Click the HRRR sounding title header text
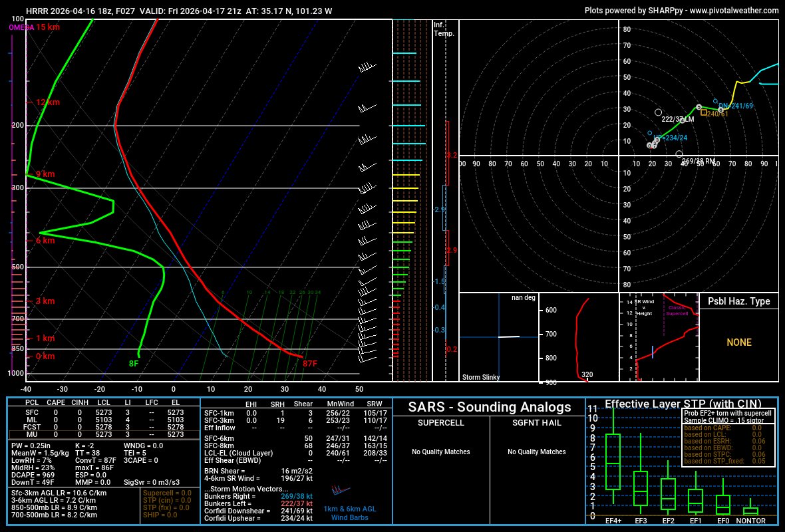Screen dimensions: 785x532 179,11
